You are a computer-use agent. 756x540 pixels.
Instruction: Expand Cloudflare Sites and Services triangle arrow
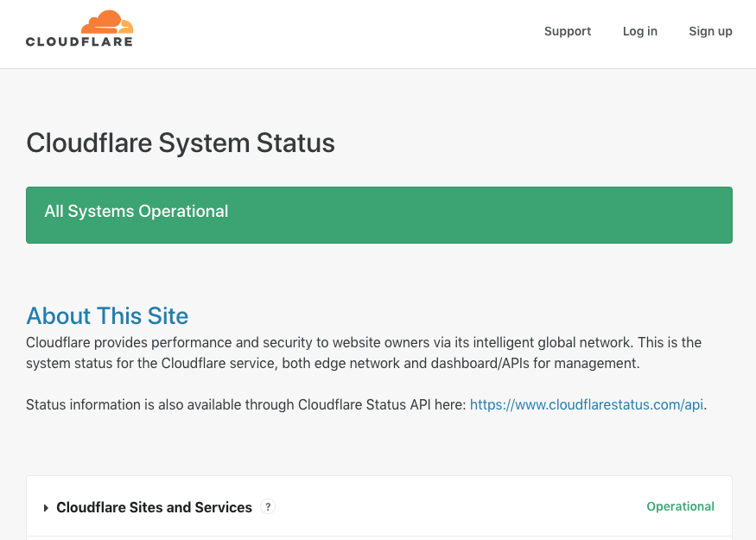[x=46, y=508]
